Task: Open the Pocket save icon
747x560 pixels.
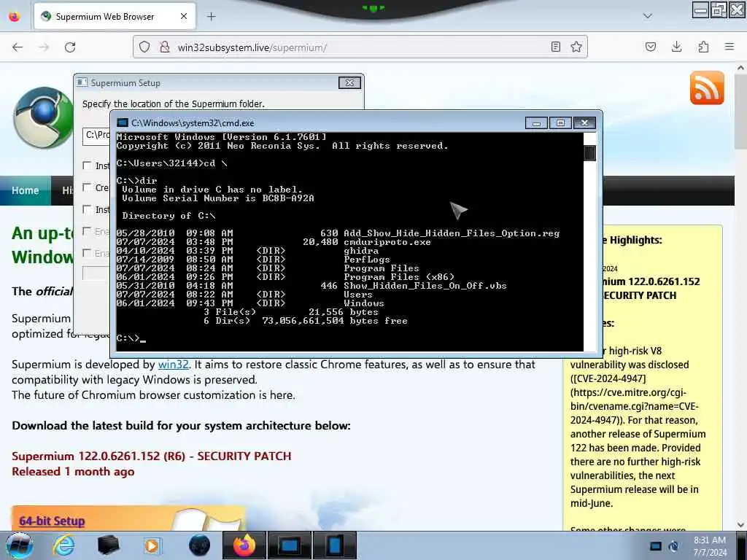Action: coord(650,47)
